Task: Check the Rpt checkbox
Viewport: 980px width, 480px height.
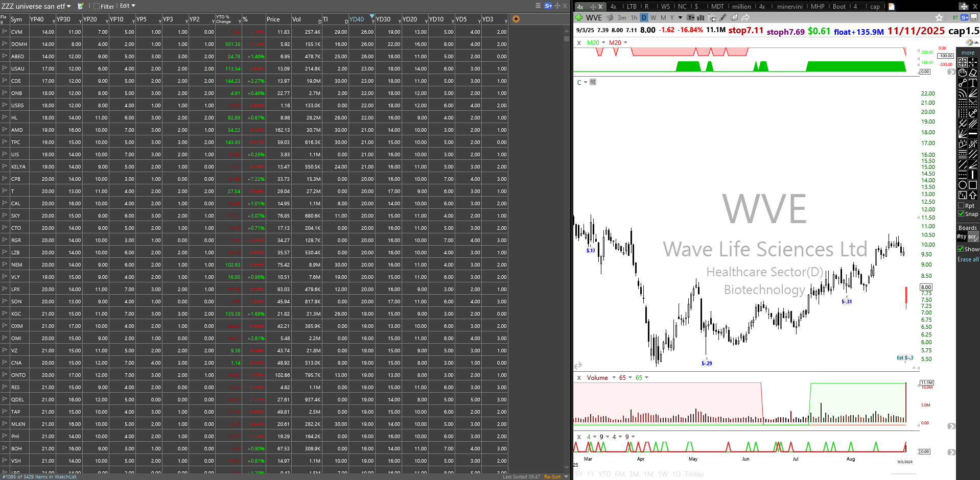Action: pos(961,206)
